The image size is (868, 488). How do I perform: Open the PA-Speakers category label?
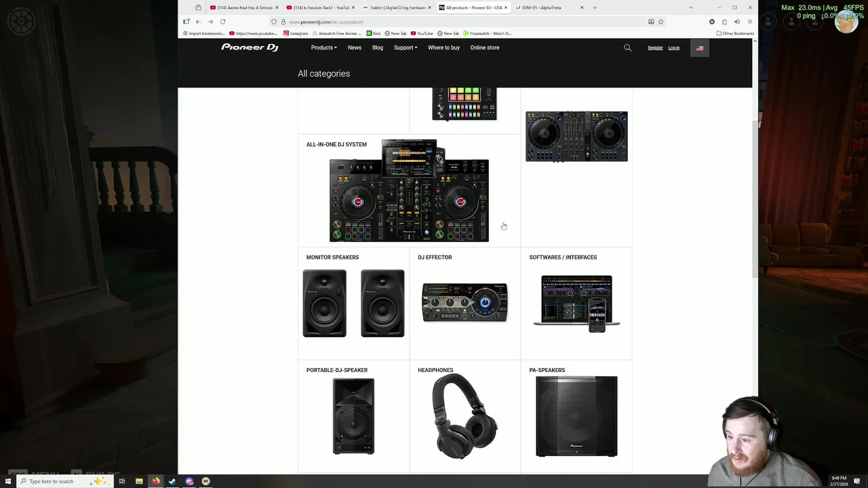547,370
